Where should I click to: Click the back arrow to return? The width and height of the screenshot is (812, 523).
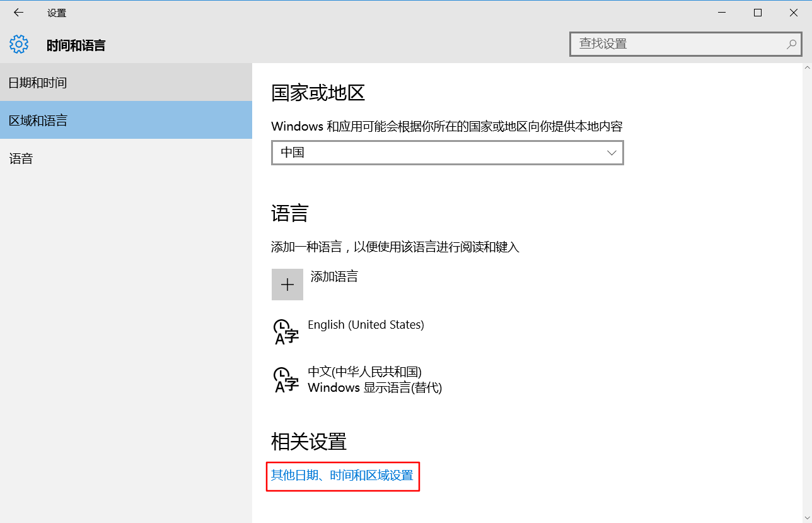(18, 12)
